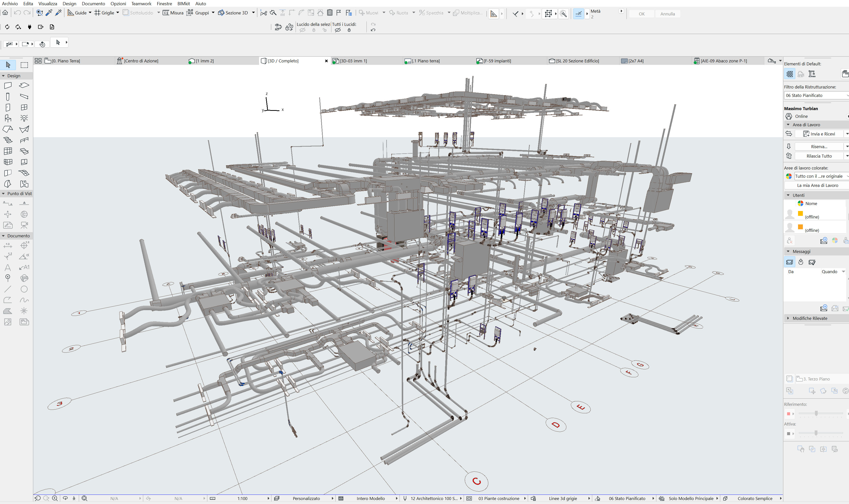Collapse the Design toolbox section
Viewport: 849px width, 504px height.
point(3,76)
